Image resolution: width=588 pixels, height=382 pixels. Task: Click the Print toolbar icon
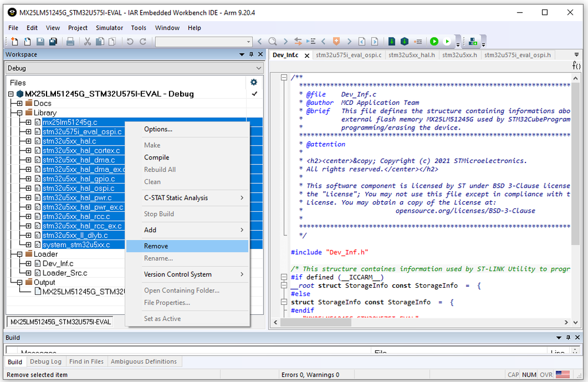pyautogui.click(x=70, y=41)
